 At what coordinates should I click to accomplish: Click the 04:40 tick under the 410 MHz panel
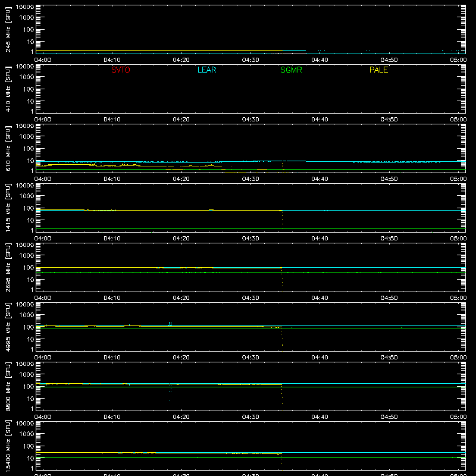pyautogui.click(x=320, y=120)
